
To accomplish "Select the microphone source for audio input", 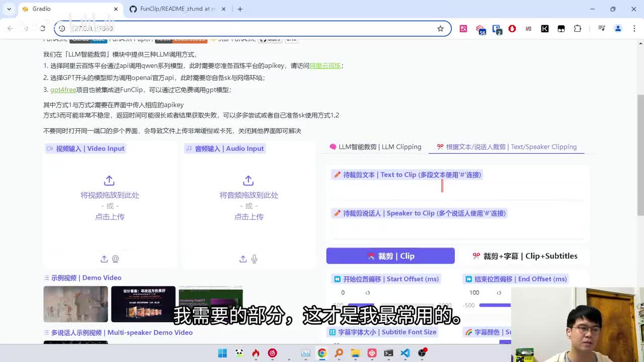I will click(x=255, y=259).
